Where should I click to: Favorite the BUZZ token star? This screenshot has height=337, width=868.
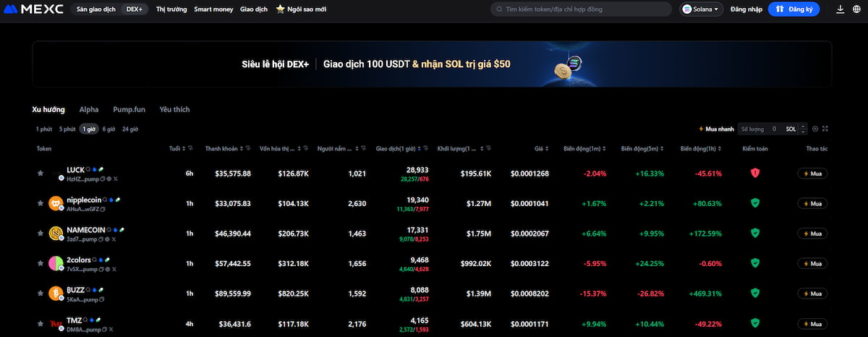click(41, 294)
